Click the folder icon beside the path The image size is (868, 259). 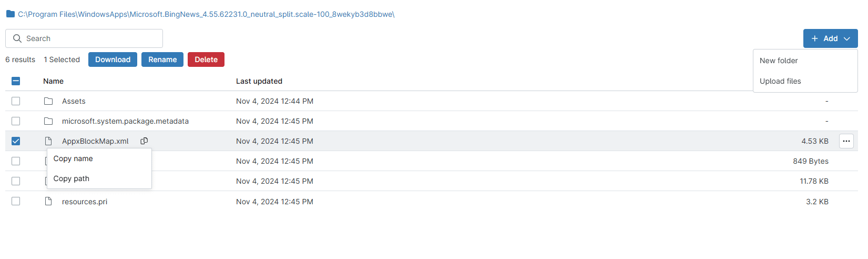[x=10, y=14]
